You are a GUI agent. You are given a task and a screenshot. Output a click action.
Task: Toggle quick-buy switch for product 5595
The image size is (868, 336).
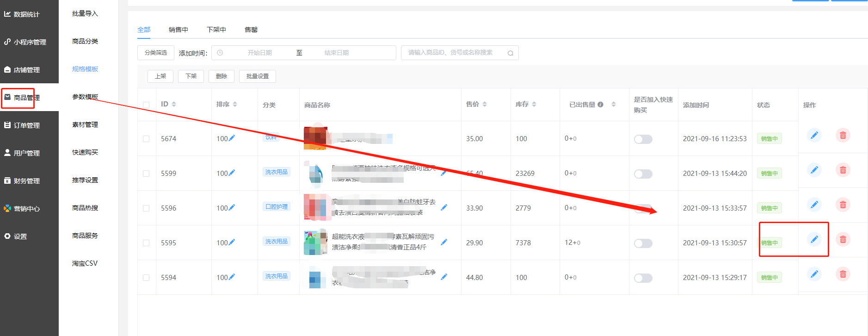point(643,243)
